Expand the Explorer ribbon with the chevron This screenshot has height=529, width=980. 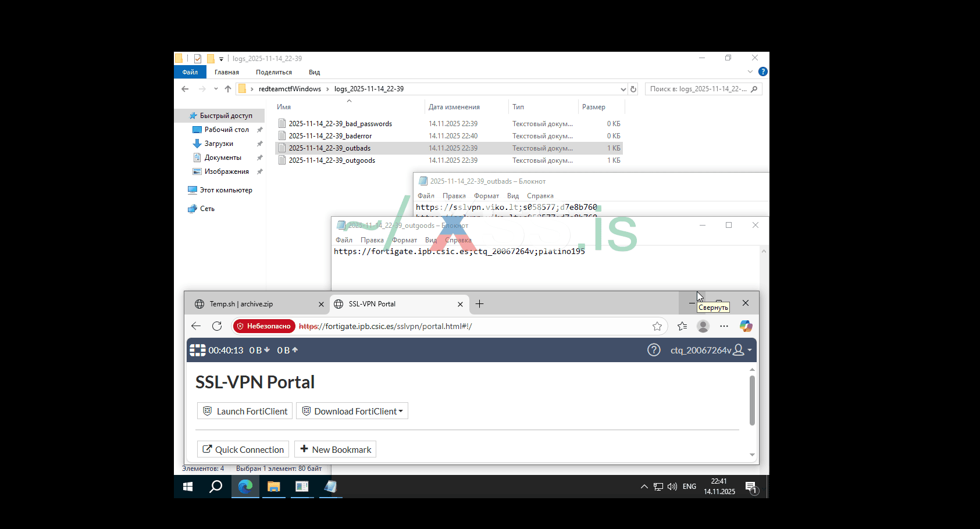click(750, 72)
